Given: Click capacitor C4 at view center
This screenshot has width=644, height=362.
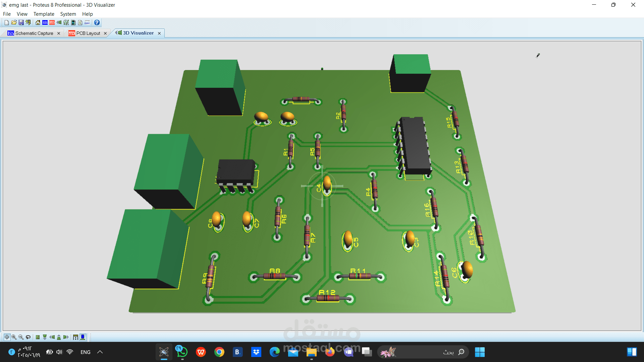Looking at the screenshot, I should [327, 185].
